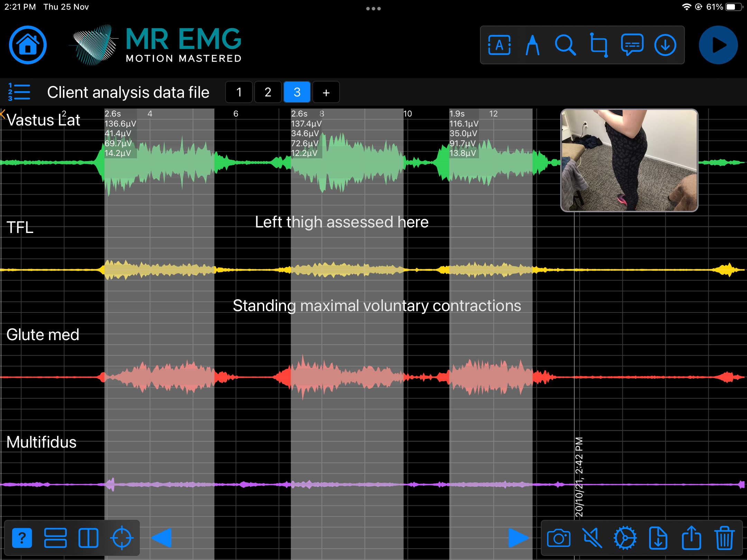
Task: Select the text annotation tool
Action: (499, 45)
